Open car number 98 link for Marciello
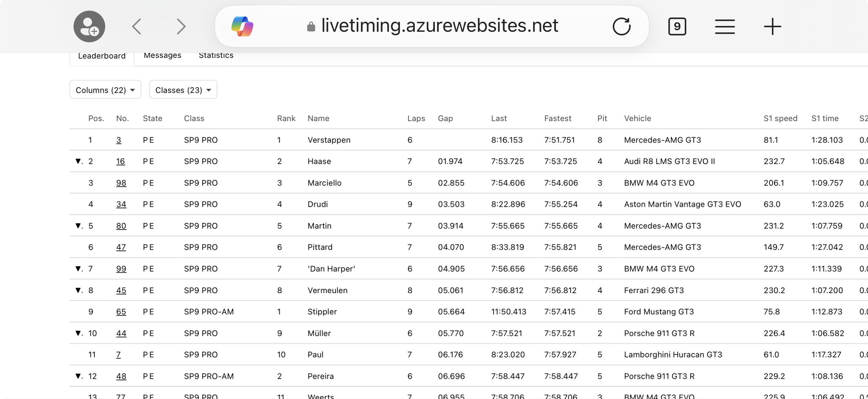This screenshot has width=868, height=399. pos(121,183)
